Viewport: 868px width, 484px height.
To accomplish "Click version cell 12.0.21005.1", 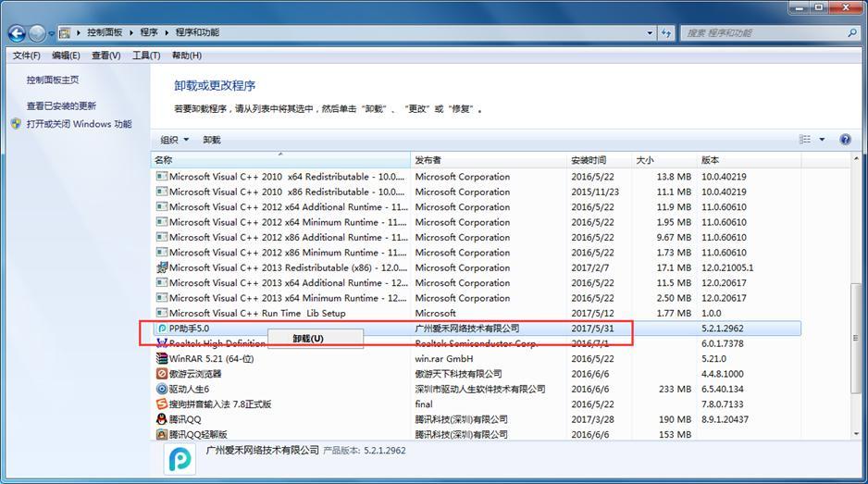I will pyautogui.click(x=727, y=267).
